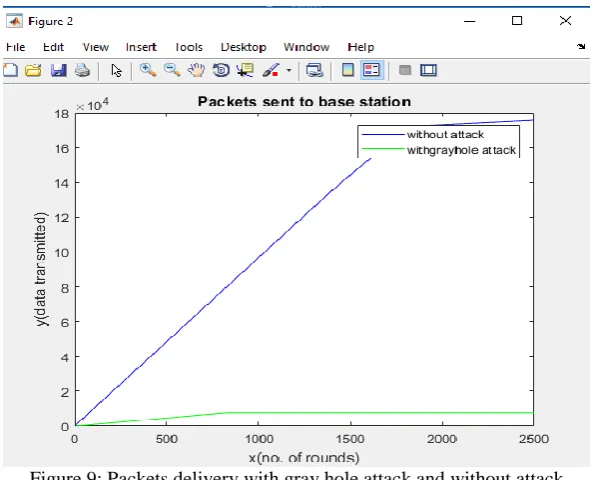
Task: Click the y-axis tick label 6
Action: [x=65, y=322]
